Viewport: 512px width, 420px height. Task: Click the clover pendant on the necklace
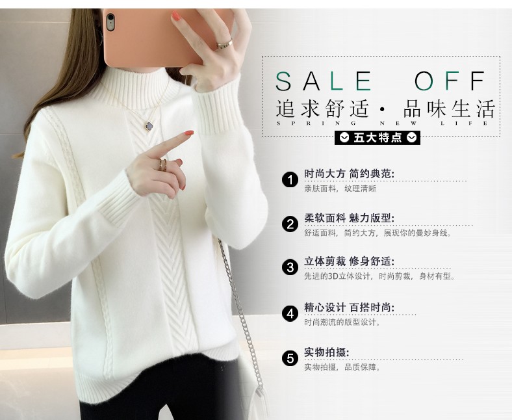(x=149, y=126)
